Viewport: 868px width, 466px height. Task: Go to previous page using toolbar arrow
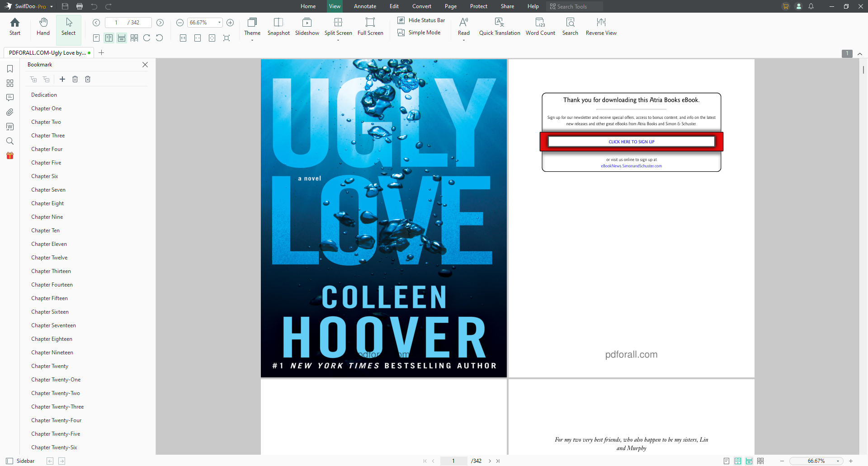(x=96, y=23)
